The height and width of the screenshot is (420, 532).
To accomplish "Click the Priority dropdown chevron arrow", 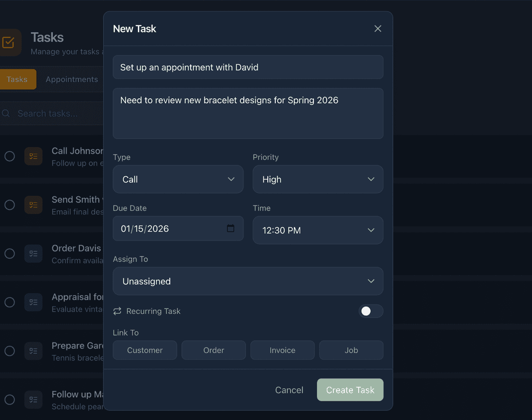I will 371,179.
